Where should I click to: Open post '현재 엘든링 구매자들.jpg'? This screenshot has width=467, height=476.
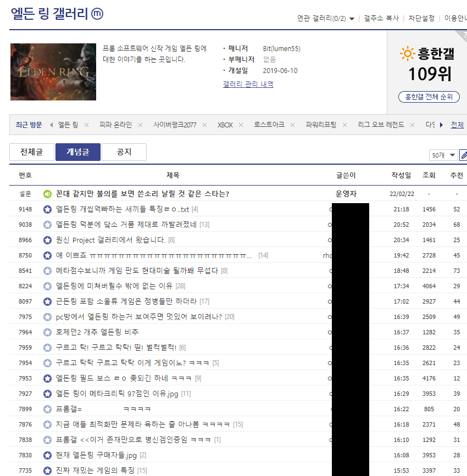click(x=96, y=455)
